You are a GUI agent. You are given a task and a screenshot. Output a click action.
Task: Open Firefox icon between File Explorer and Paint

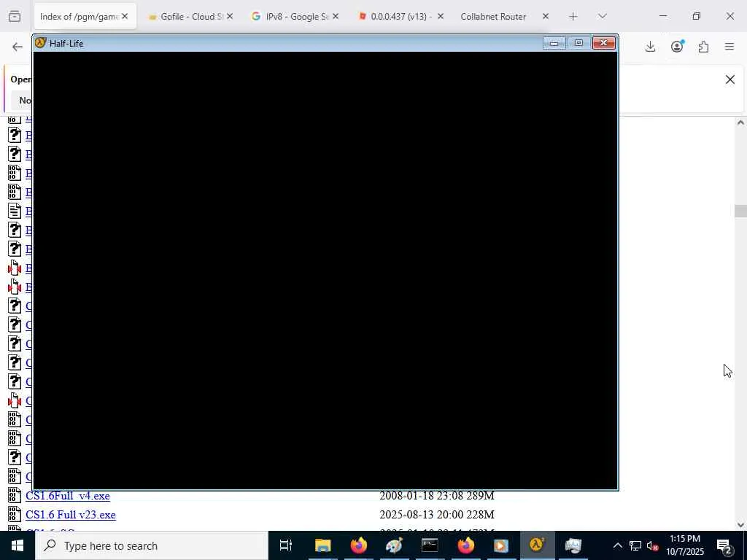(358, 545)
